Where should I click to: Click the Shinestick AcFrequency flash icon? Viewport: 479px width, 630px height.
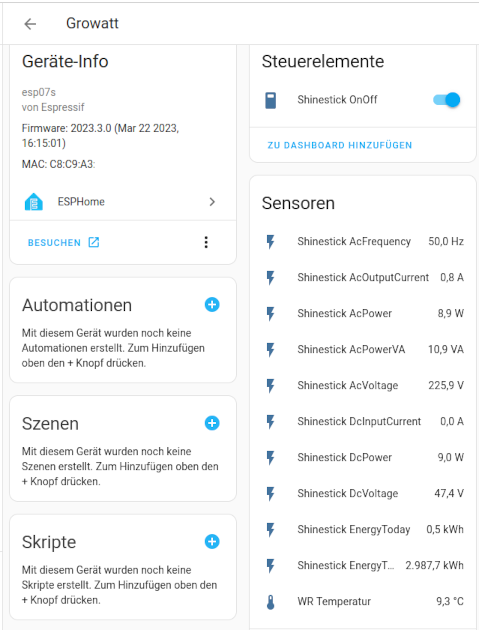270,242
